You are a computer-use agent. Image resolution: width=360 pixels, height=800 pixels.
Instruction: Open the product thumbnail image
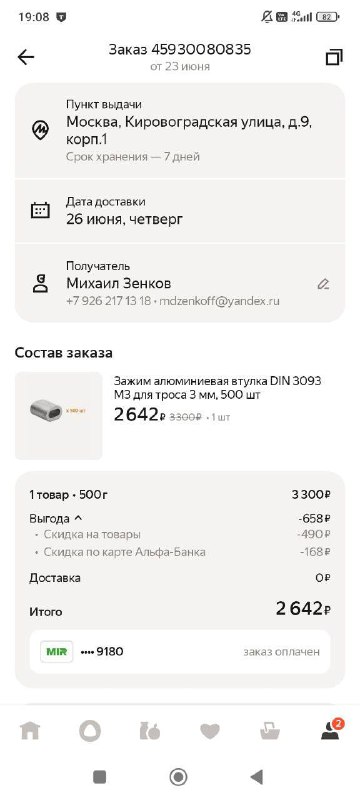coord(59,416)
